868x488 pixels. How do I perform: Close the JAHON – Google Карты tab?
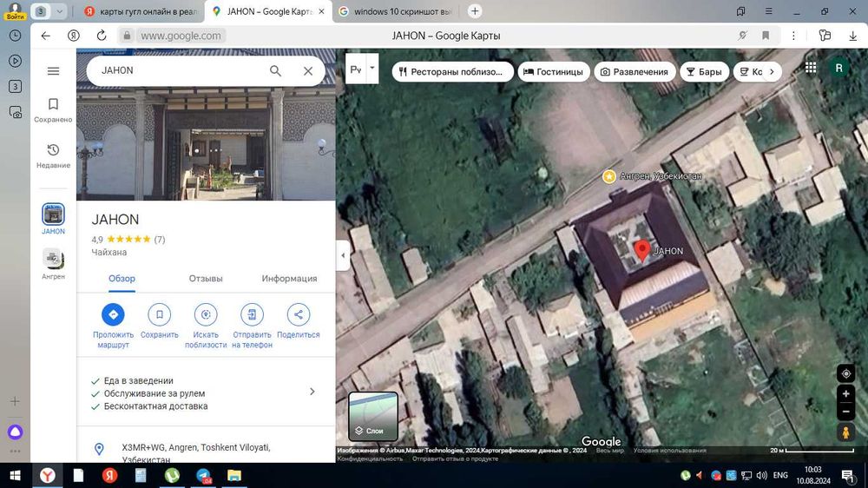pyautogui.click(x=322, y=11)
